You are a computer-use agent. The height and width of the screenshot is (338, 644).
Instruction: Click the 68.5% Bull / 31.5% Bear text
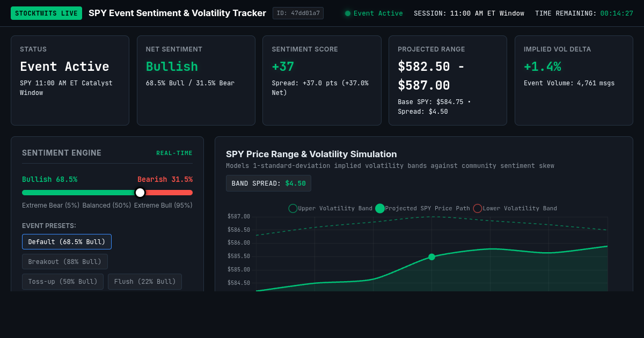pos(190,83)
